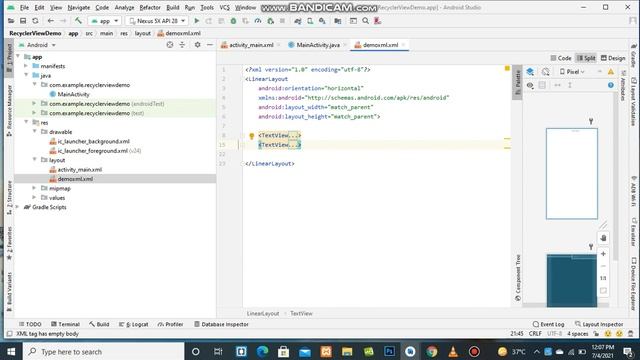Open the Navigate menu

78,7
